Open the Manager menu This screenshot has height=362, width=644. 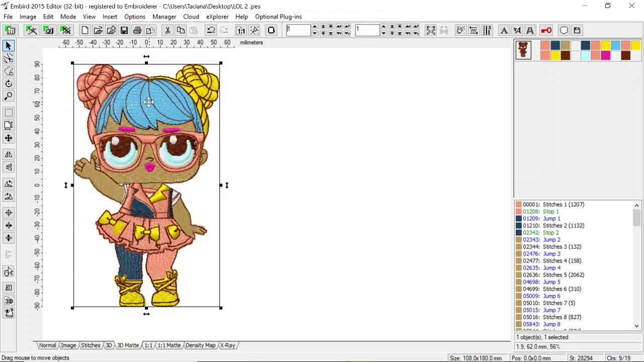tap(164, 17)
